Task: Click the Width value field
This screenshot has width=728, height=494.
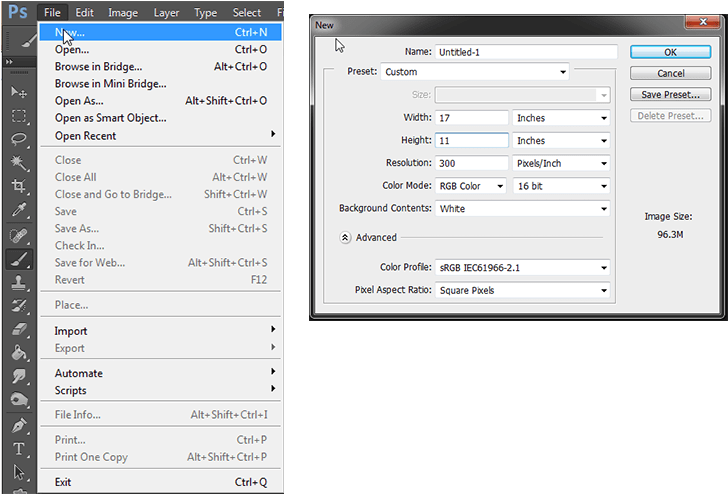Action: pos(472,118)
